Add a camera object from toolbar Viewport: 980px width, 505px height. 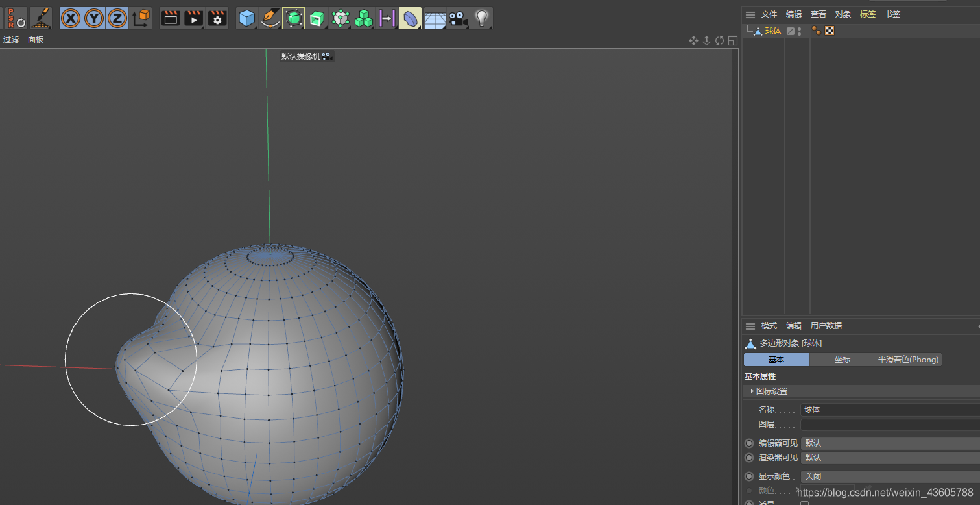(x=458, y=18)
